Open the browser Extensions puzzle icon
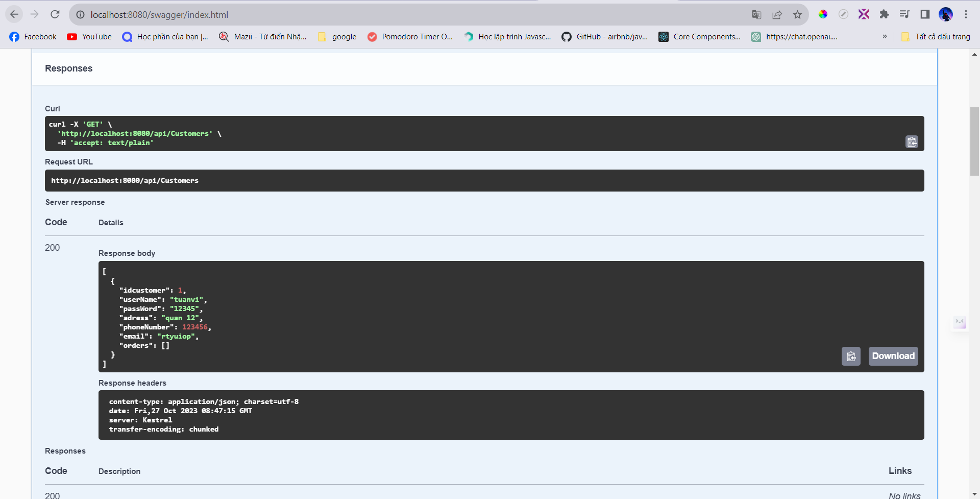This screenshot has width=980, height=499. (884, 14)
